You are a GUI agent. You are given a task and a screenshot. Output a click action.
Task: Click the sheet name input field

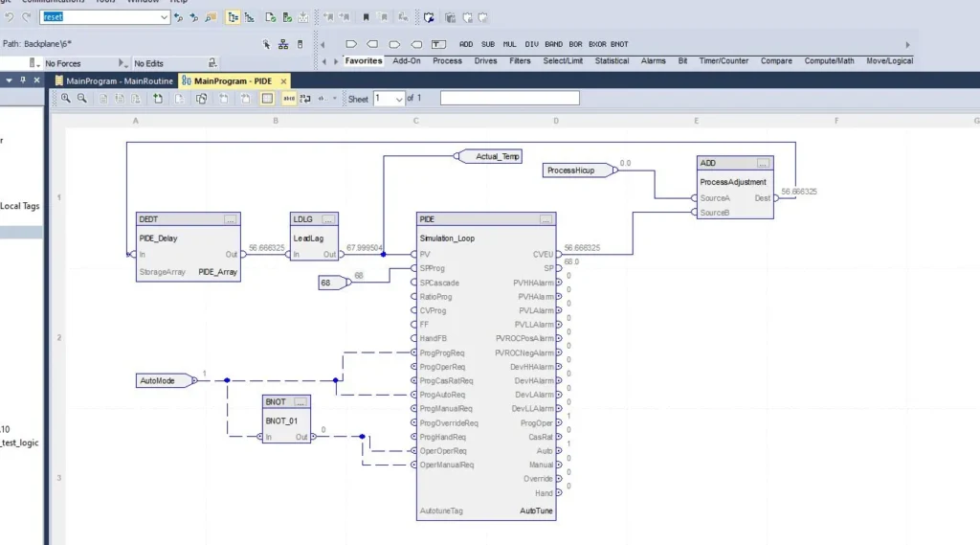[x=510, y=99]
